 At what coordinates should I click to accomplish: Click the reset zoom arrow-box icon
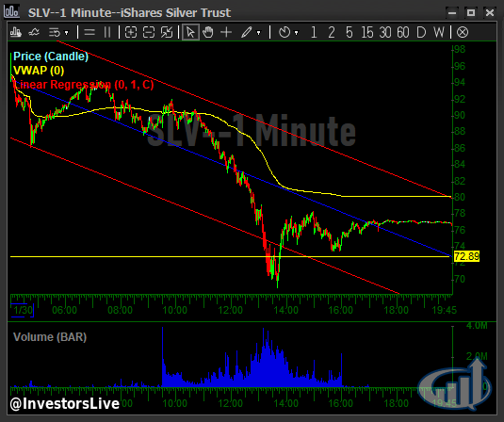167,32
